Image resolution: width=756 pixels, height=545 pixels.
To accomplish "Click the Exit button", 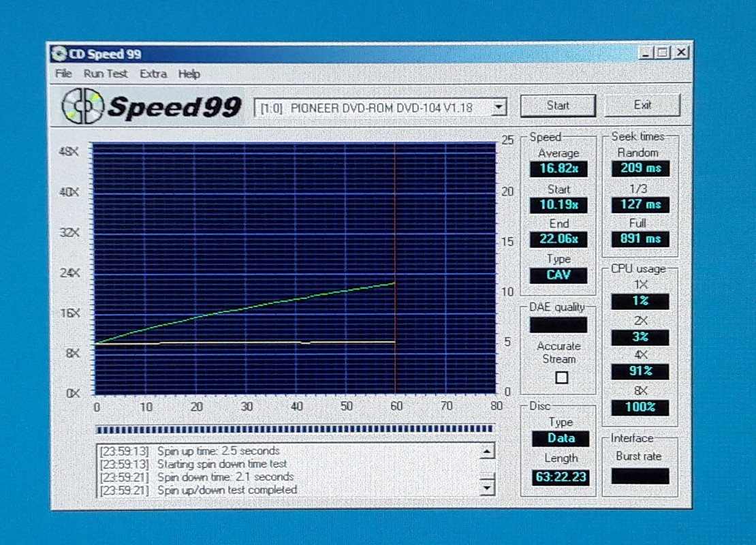I will point(642,105).
